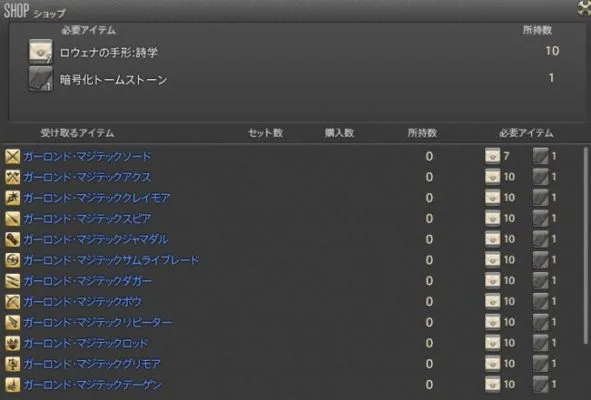Pick ガーロンド・マジテックジャマダル item name

[x=96, y=239]
